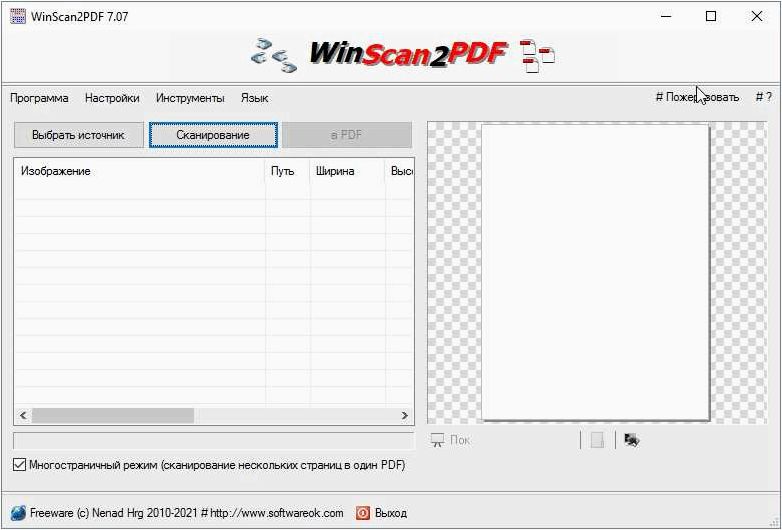Click the PDF documents icon in banner
782x530 pixels.
coord(538,56)
